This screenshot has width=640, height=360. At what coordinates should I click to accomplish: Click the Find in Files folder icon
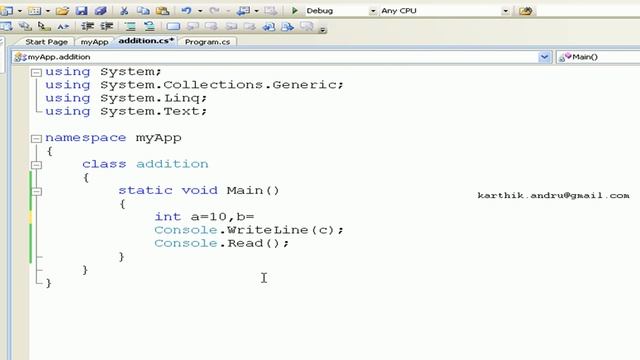pyautogui.click(x=526, y=11)
